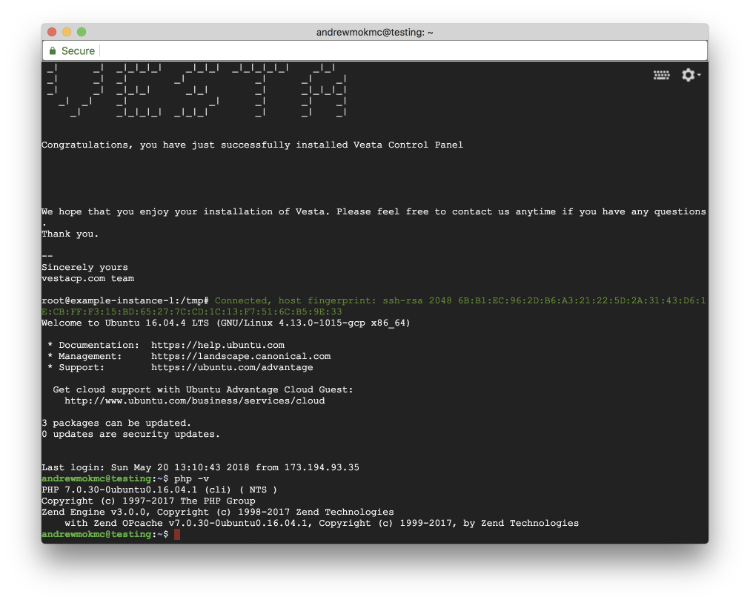
Task: Click the red terminal cursor block
Action: pyautogui.click(x=177, y=534)
